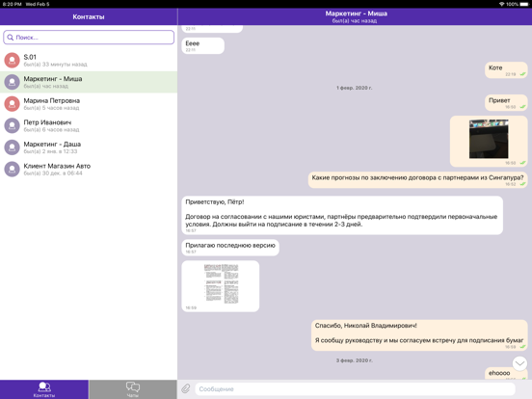Image resolution: width=532 pixels, height=399 pixels.
Task: Tap the message about Сингапура contract forecast
Action: click(417, 180)
